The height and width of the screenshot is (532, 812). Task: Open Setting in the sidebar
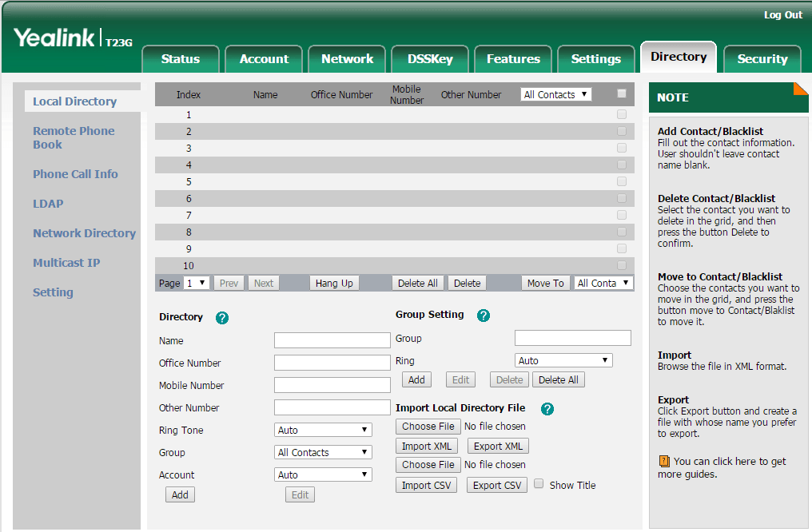pos(53,292)
